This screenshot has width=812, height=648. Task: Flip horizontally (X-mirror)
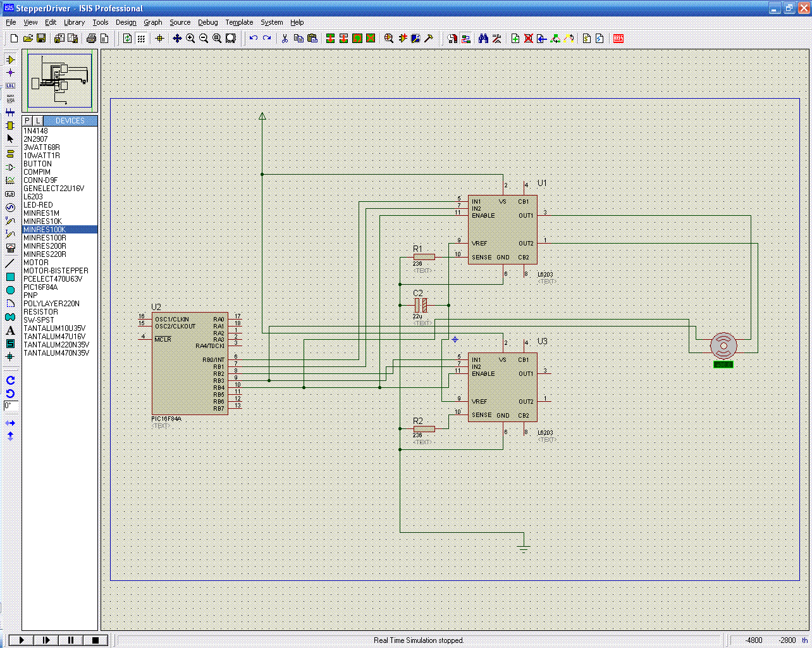(x=10, y=423)
